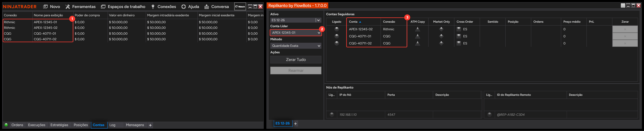Switch to the Log tab
The image size is (644, 131).
click(112, 125)
